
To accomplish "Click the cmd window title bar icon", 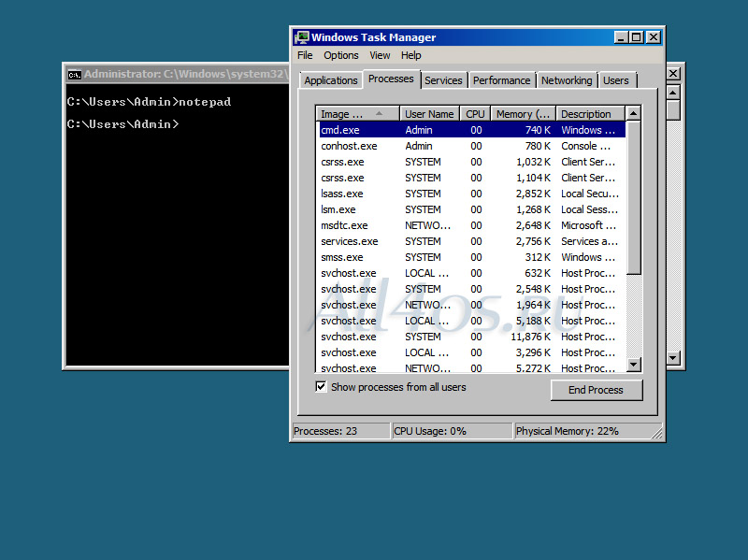I will pos(74,75).
